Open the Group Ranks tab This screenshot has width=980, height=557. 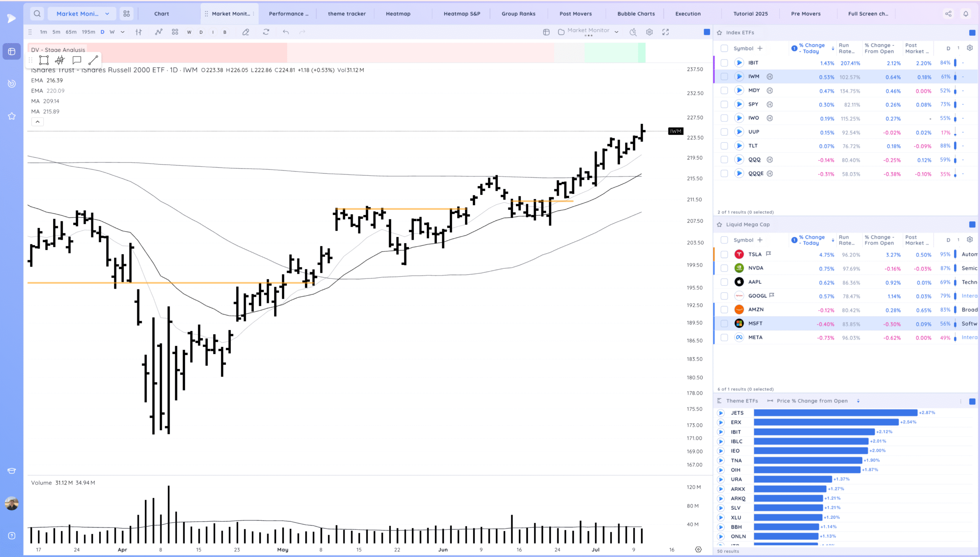[518, 14]
